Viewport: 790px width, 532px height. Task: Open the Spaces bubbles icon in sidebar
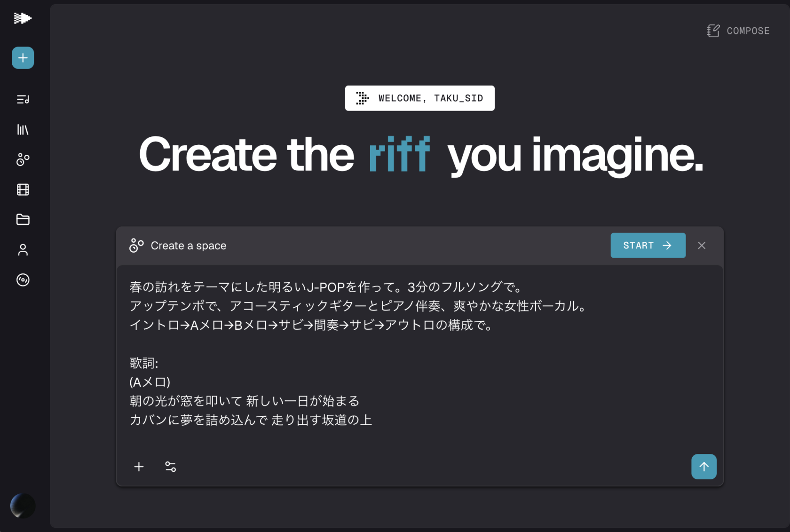pyautogui.click(x=23, y=159)
